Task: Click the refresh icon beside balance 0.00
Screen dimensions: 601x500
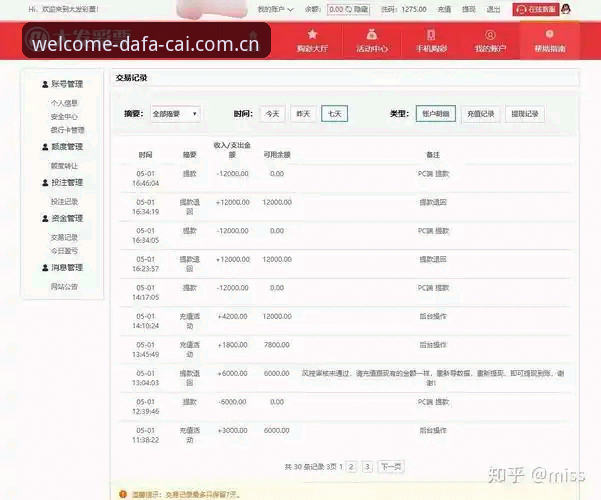Action: (x=348, y=9)
